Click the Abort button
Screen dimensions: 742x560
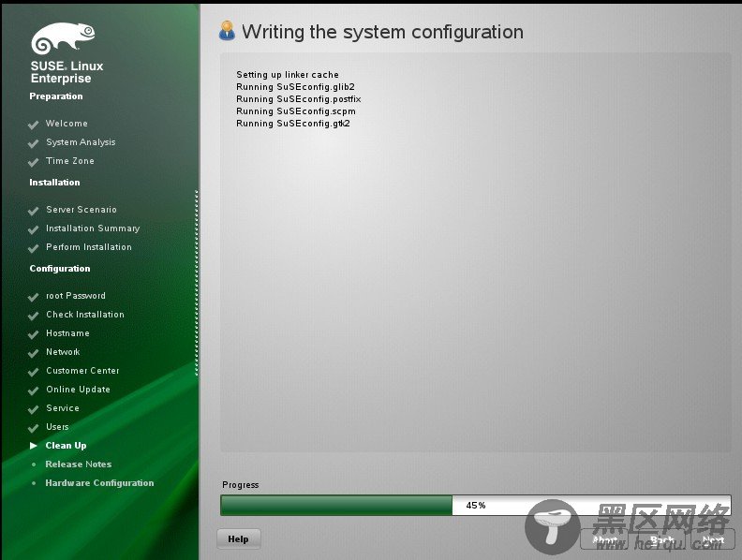coord(605,539)
